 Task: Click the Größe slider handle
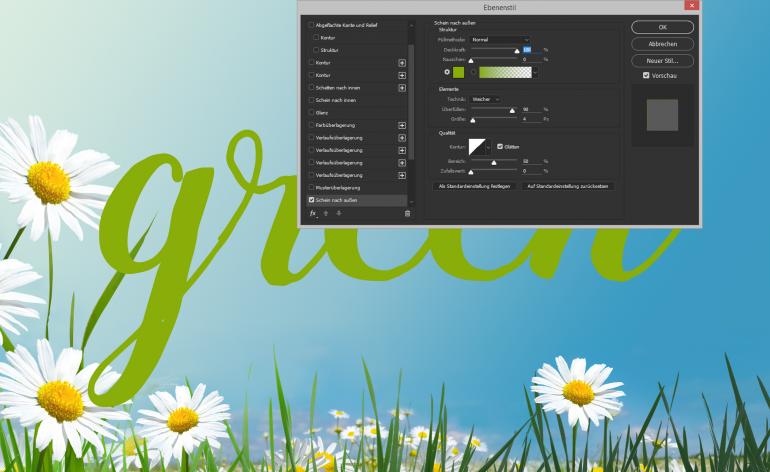[x=473, y=120]
